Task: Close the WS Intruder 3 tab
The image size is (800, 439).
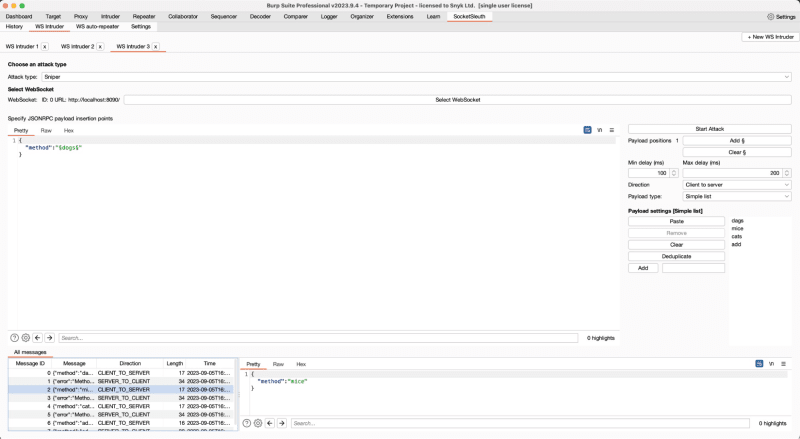Action: 156,46
